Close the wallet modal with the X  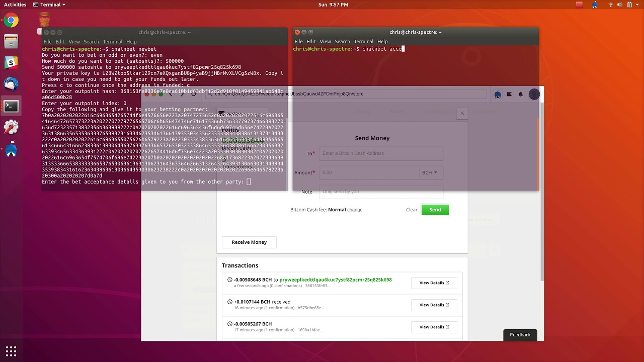pos(462,113)
